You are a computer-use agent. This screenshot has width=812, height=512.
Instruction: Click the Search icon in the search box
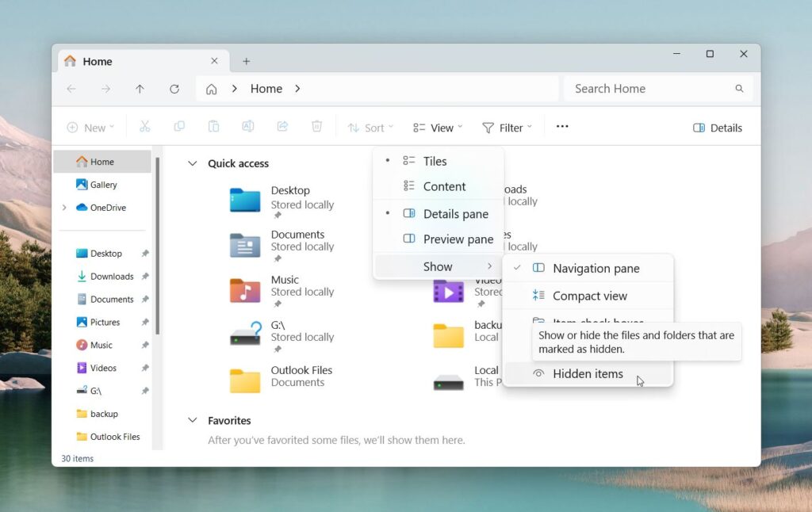(x=738, y=89)
